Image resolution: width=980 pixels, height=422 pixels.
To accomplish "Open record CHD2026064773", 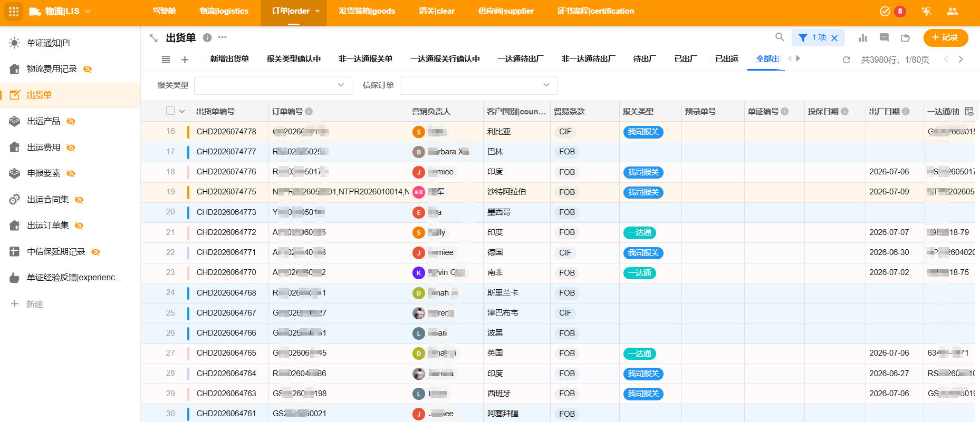I will 226,212.
